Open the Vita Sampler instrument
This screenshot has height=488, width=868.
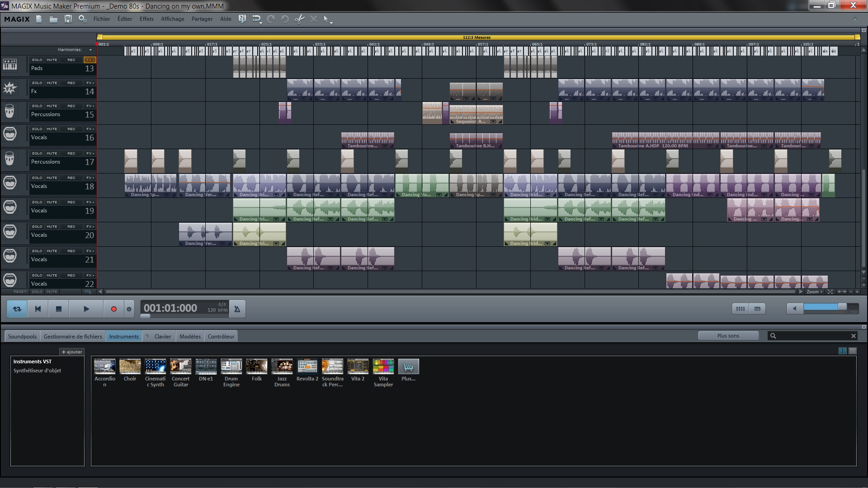(383, 367)
